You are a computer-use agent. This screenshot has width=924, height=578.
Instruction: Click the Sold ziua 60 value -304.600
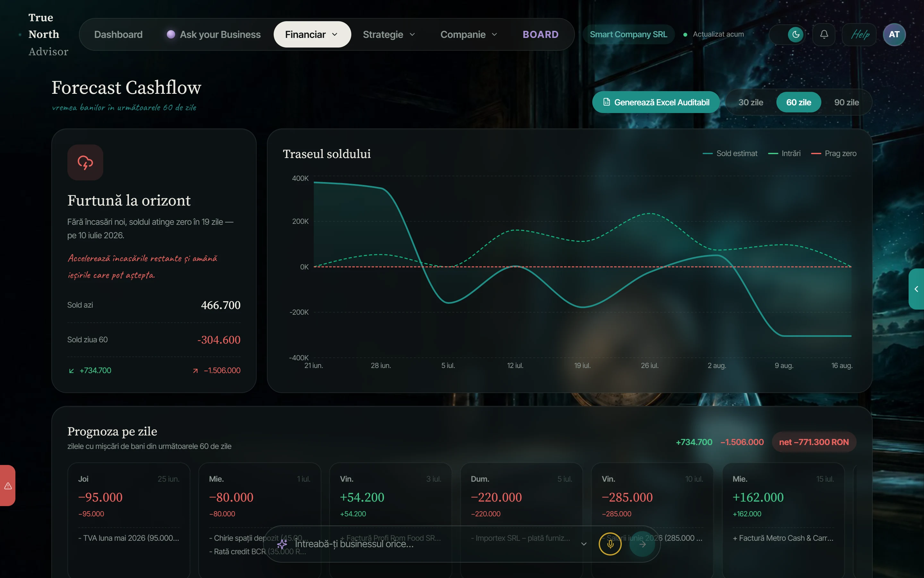tap(219, 340)
